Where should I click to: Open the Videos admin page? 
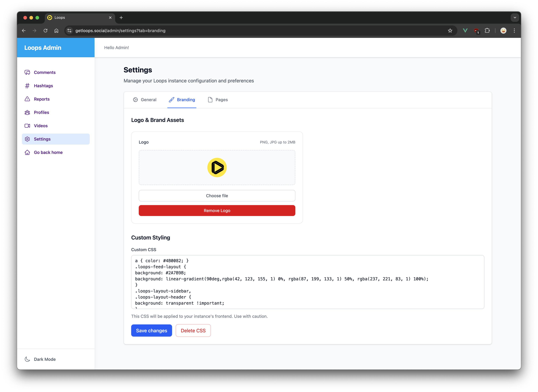(x=56, y=126)
